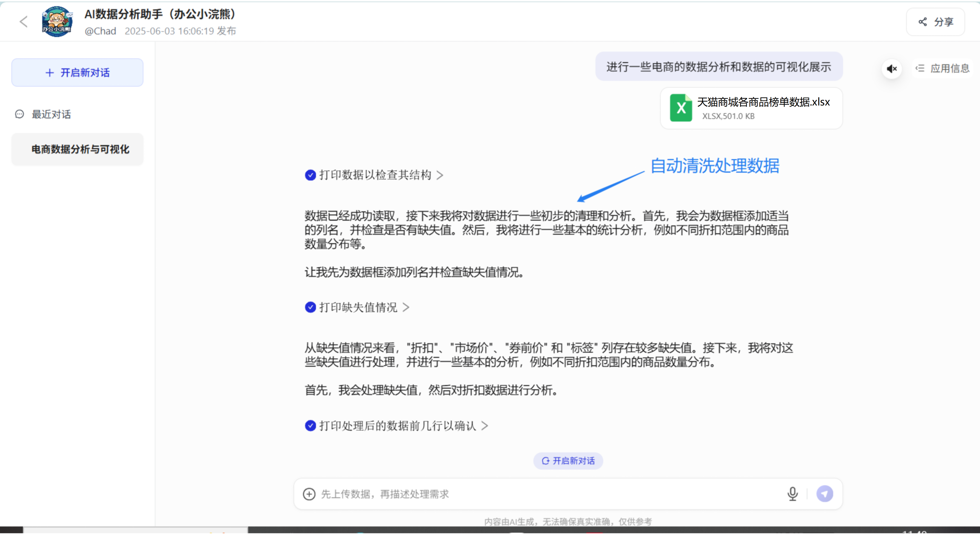Click the bottom 开启新对话 pill button
The image size is (980, 534).
(568, 461)
